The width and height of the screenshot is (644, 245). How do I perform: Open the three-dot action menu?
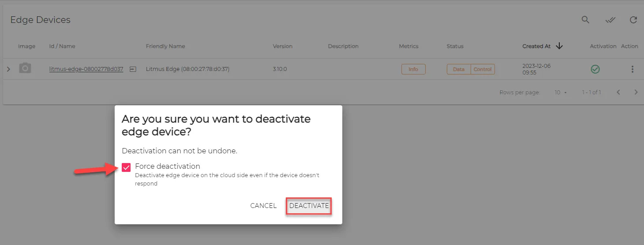[633, 69]
